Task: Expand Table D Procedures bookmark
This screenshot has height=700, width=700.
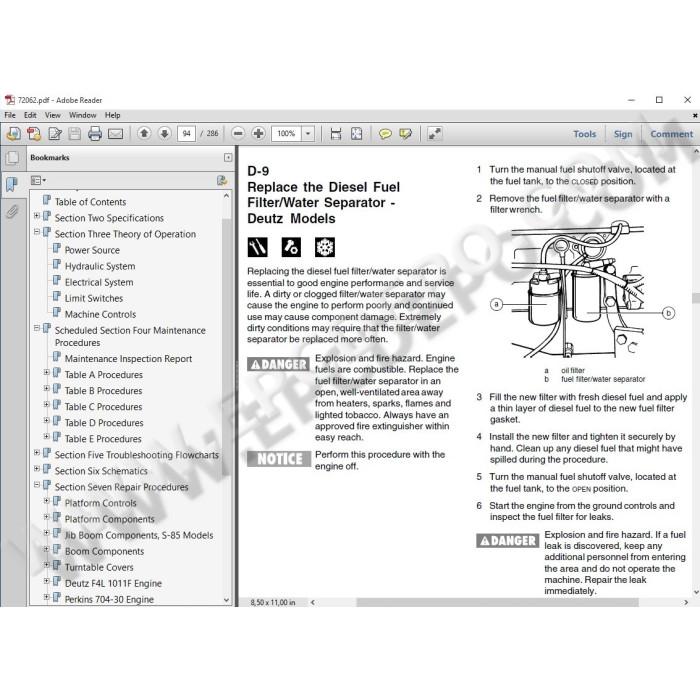Action: 46,420
